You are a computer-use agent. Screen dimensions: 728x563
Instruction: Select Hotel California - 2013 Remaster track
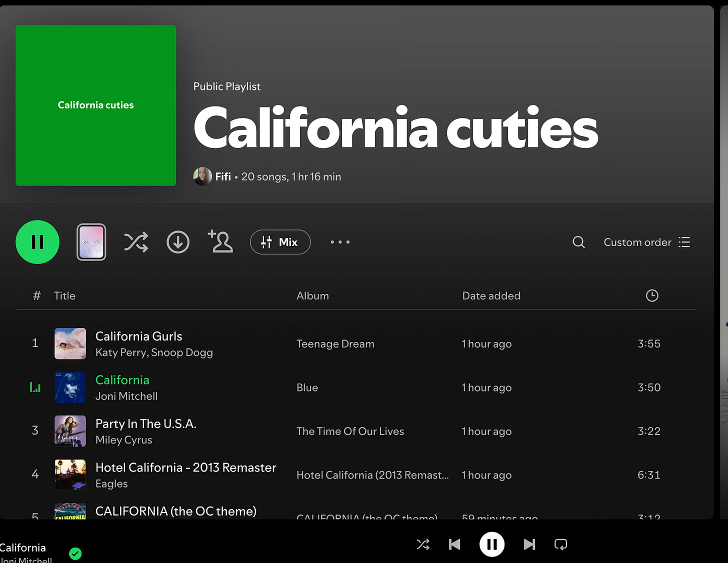[185, 467]
